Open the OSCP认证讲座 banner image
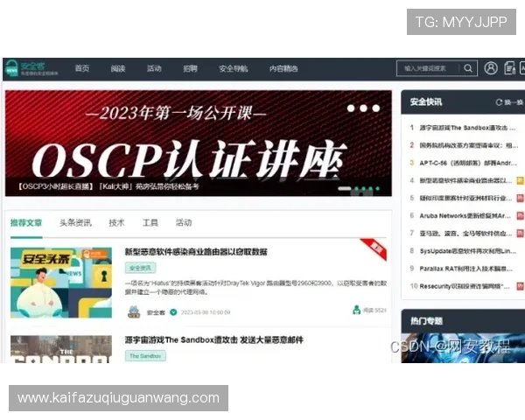Viewport: 525px width, 420px height. pyautogui.click(x=199, y=143)
